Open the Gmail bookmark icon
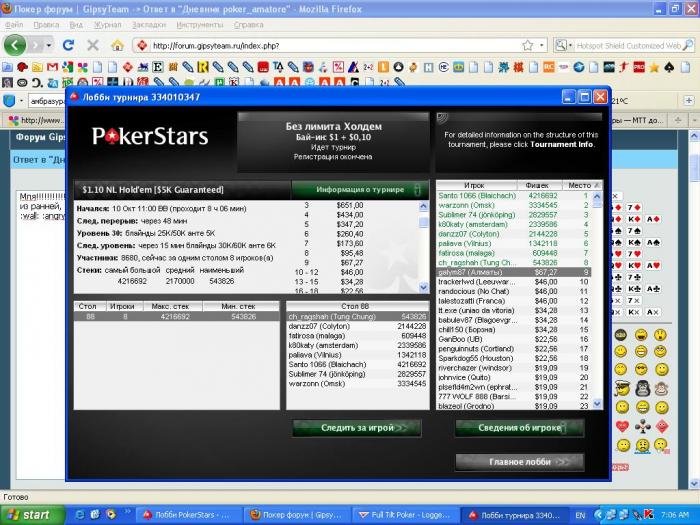The width and height of the screenshot is (700, 525). click(x=53, y=67)
